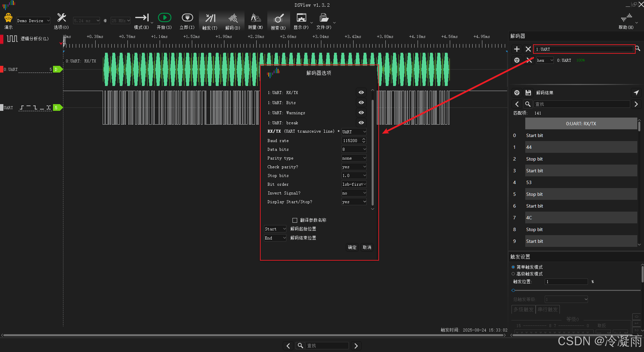Screen dimensions: 644x352
Task: Open the Display Start/Stop dropdown
Action: pos(354,202)
